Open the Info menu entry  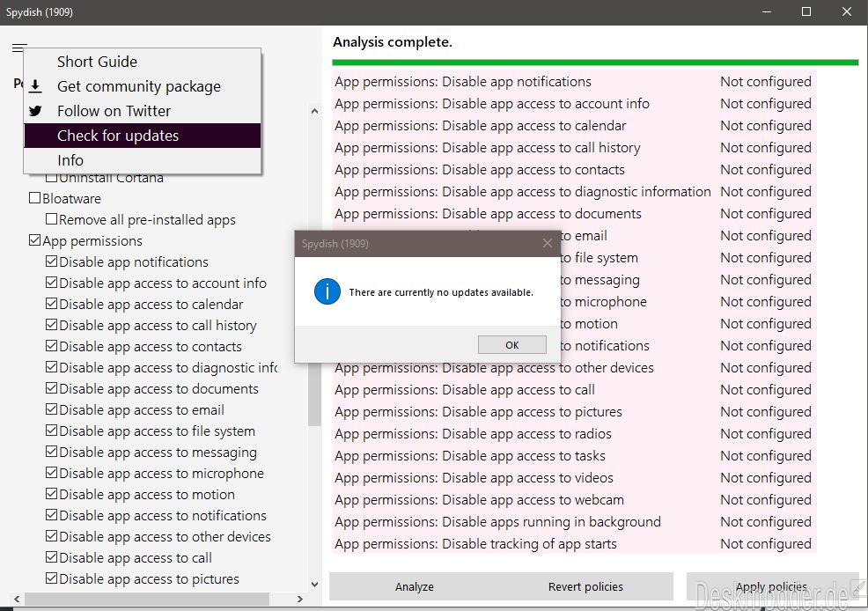(143, 160)
